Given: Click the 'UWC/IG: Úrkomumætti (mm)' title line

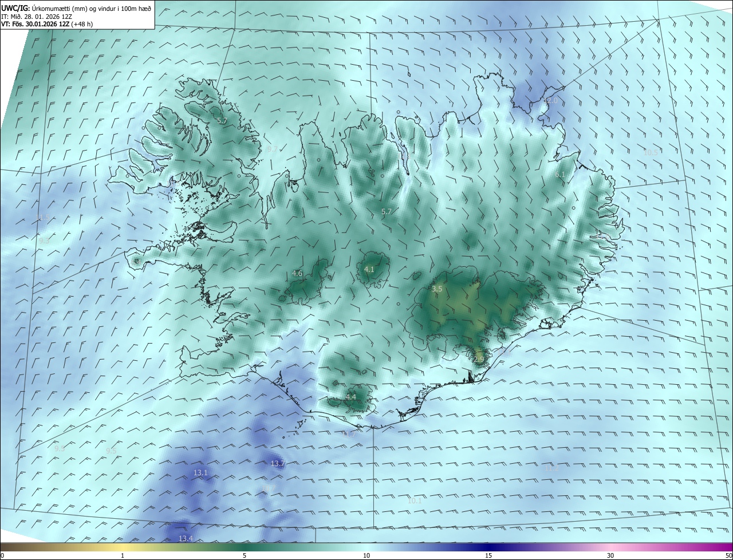Looking at the screenshot, I should click(x=76, y=8).
